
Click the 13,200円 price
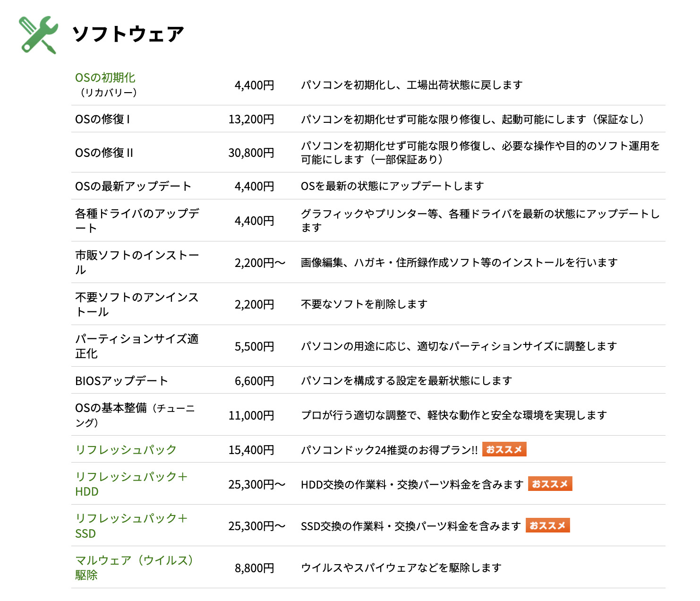(251, 119)
